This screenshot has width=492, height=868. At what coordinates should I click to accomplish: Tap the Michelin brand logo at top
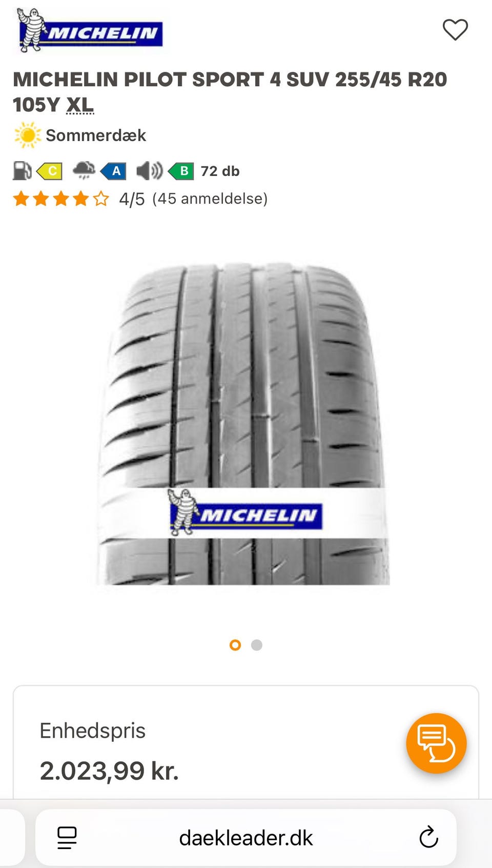(x=90, y=31)
